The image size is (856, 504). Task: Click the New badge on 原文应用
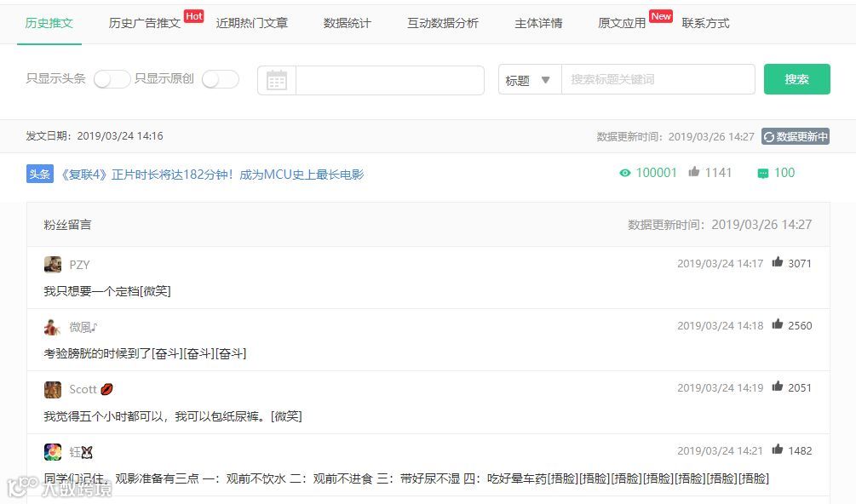coord(661,16)
